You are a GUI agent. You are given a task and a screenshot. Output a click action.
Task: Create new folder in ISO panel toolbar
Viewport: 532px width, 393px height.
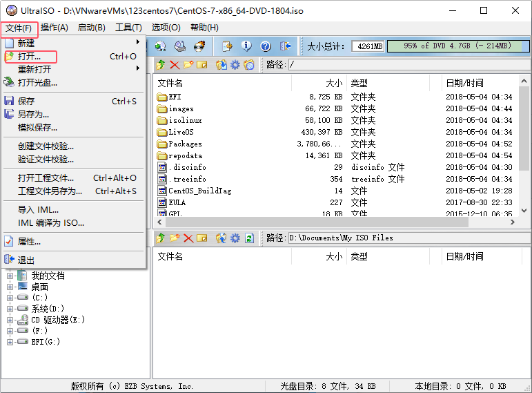click(188, 64)
